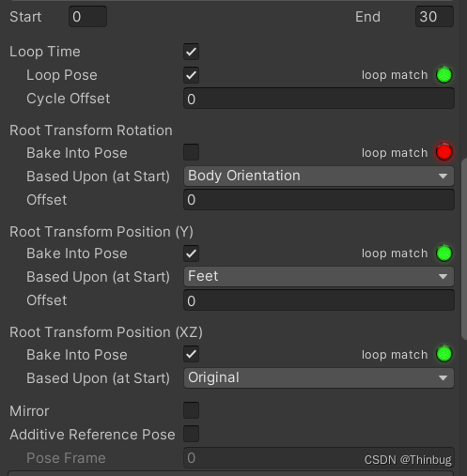Check the Additive Reference Pose box
This screenshot has height=476, width=467.
click(191, 434)
